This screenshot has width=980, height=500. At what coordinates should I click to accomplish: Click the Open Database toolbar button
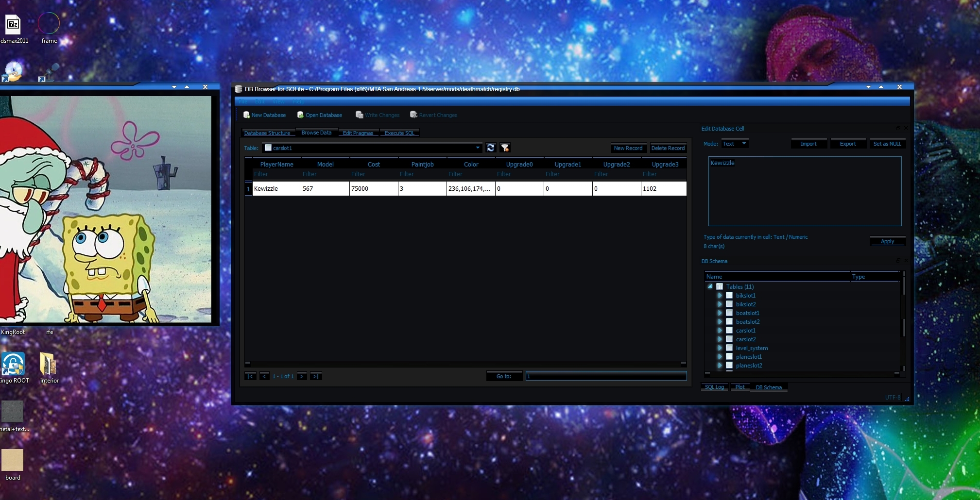(x=320, y=115)
